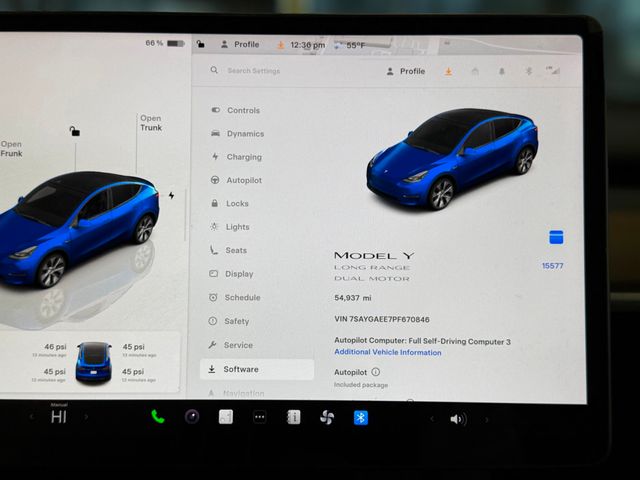The height and width of the screenshot is (480, 640).
Task: Tap front-left tire pressure 46 psi
Action: (55, 347)
